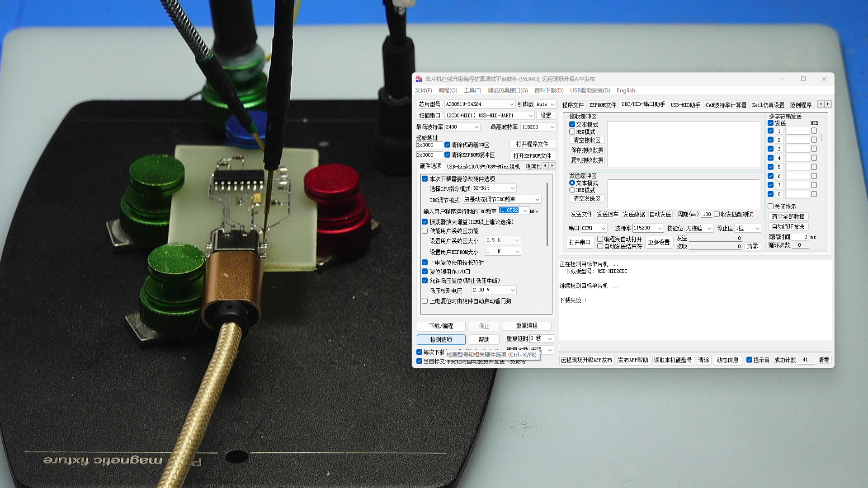Click the STC-ISP app logo icon
Image resolution: width=868 pixels, height=488 pixels.
[x=419, y=79]
